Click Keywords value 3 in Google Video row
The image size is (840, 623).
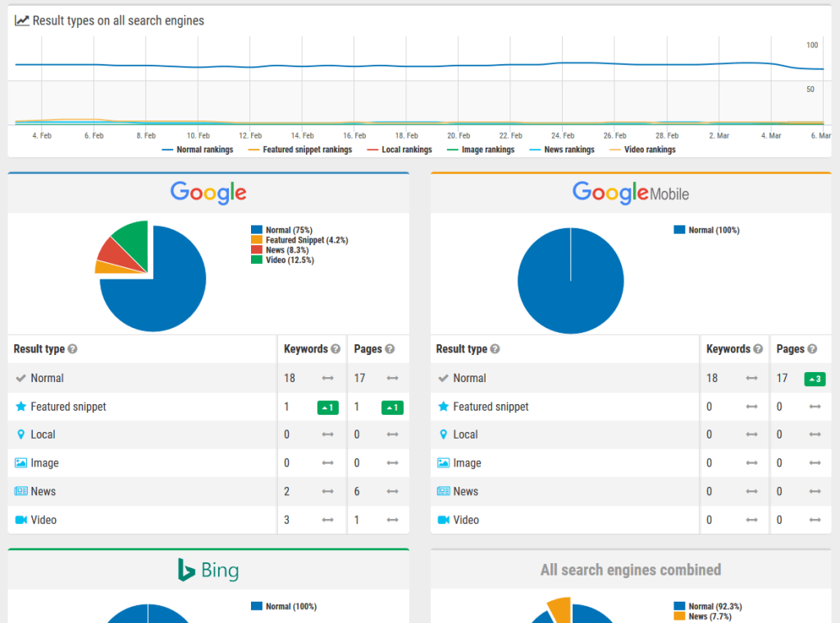coord(286,520)
